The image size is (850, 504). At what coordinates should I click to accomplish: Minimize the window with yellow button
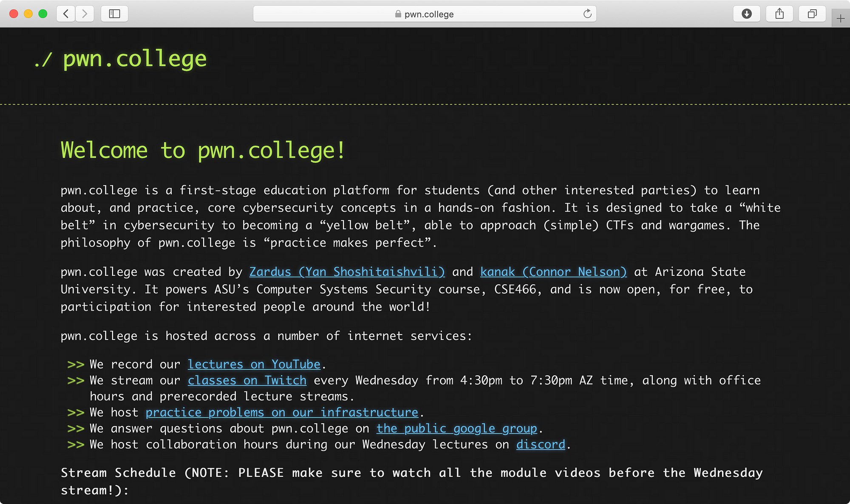28,14
